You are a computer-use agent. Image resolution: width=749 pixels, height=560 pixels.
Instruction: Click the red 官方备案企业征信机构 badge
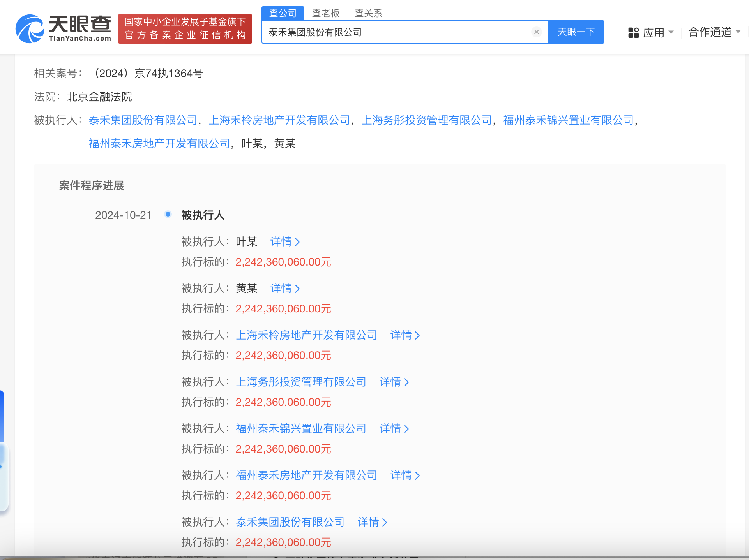coord(185,29)
